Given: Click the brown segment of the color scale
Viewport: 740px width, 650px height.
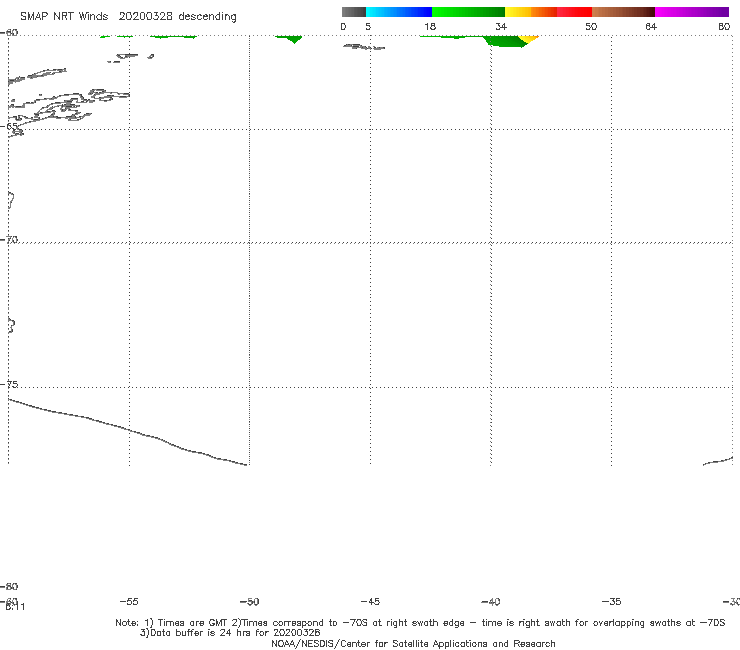Looking at the screenshot, I should 623,12.
